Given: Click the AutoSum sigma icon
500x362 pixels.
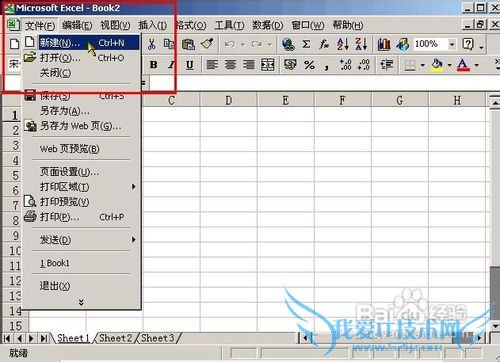Looking at the screenshot, I should click(x=306, y=44).
